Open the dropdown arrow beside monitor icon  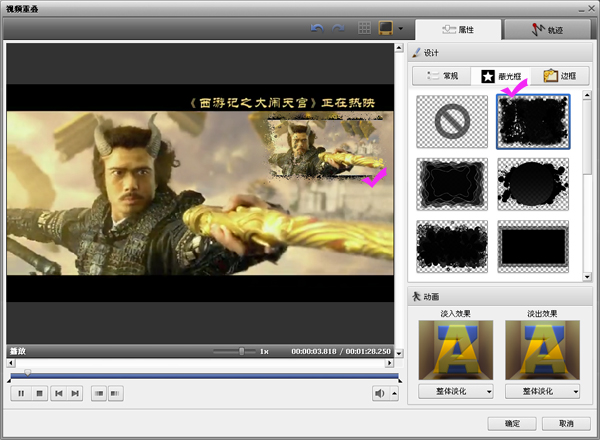click(400, 28)
